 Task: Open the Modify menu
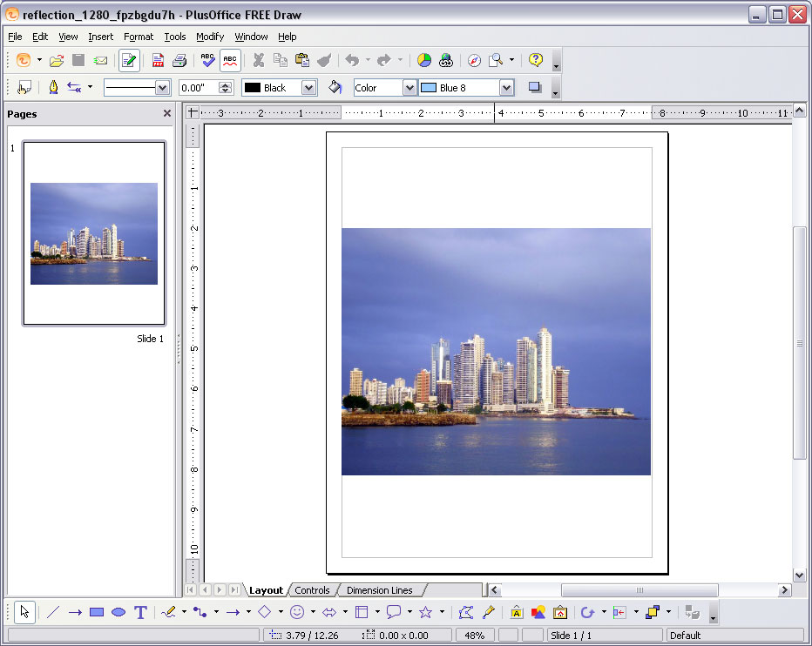tap(209, 37)
